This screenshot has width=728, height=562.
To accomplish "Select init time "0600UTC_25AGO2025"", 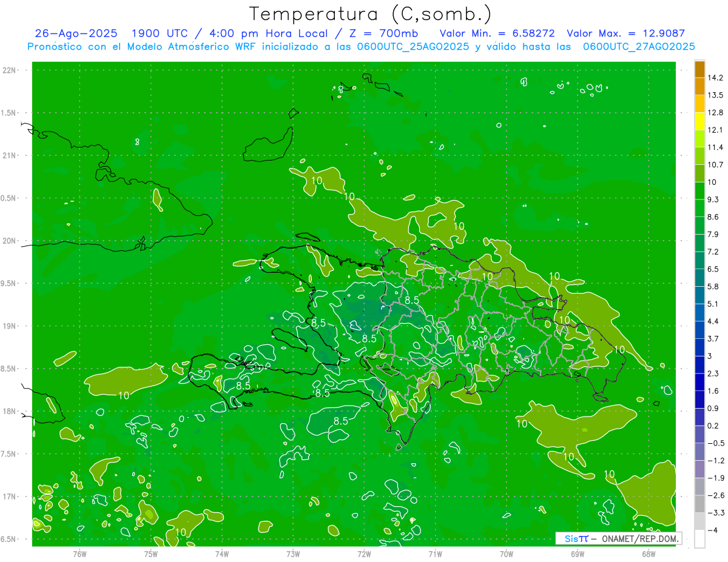I will [414, 47].
